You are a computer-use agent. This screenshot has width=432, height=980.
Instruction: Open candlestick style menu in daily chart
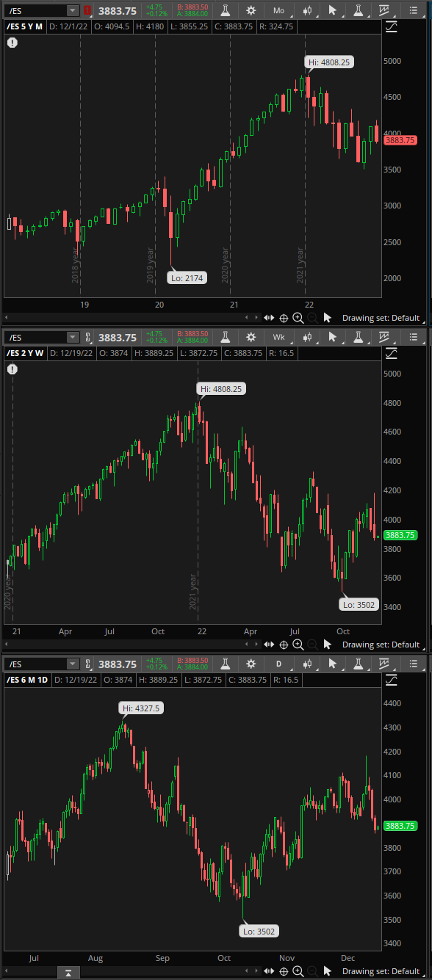point(307,664)
